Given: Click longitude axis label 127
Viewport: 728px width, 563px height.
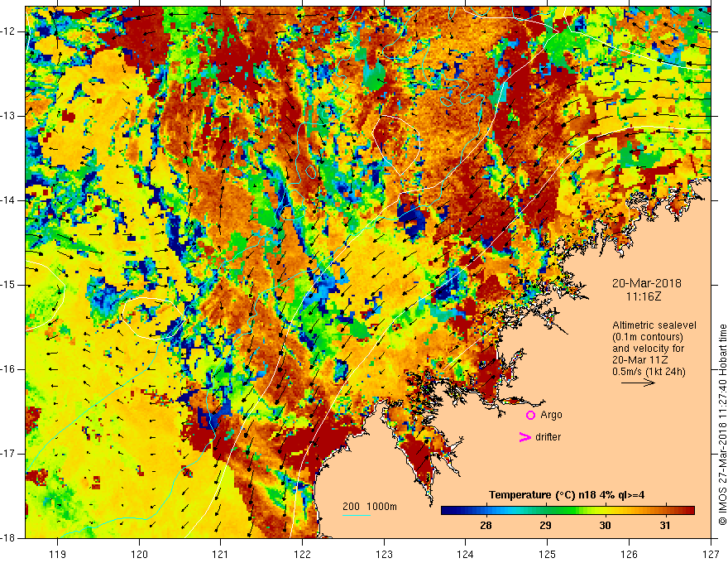Looking at the screenshot, I should [x=711, y=554].
